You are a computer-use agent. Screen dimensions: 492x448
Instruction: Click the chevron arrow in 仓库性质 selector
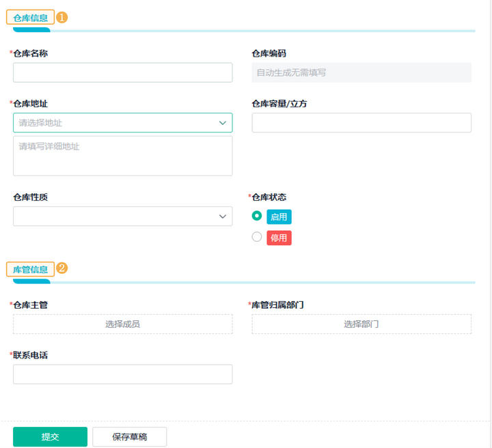click(x=223, y=216)
